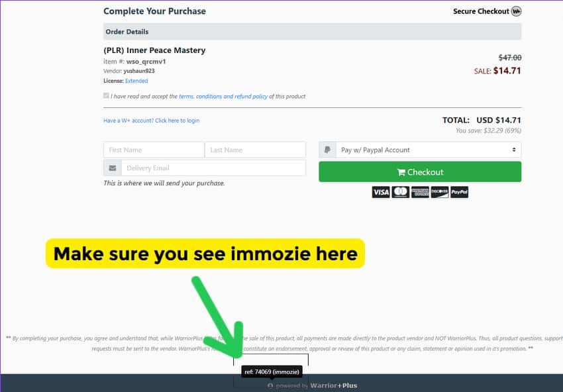Click the Complete Your Purchase heading
Viewport: 563px width, 392px height.
pyautogui.click(x=154, y=11)
